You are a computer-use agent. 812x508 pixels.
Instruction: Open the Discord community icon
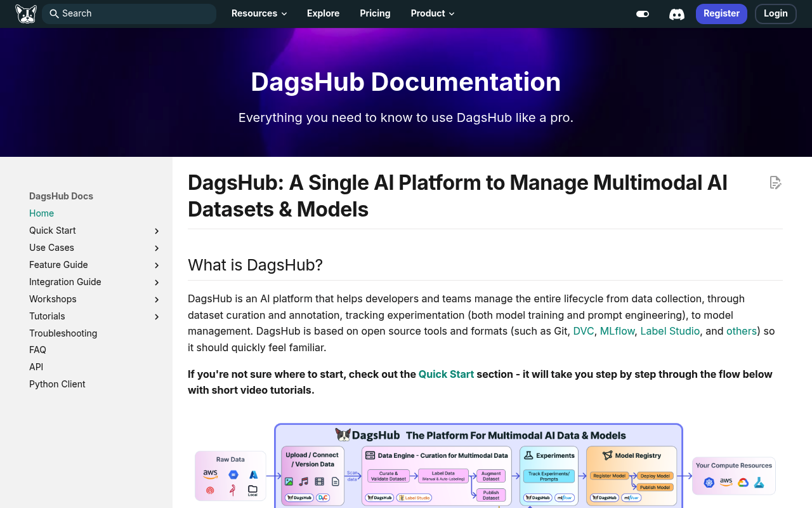pos(677,14)
